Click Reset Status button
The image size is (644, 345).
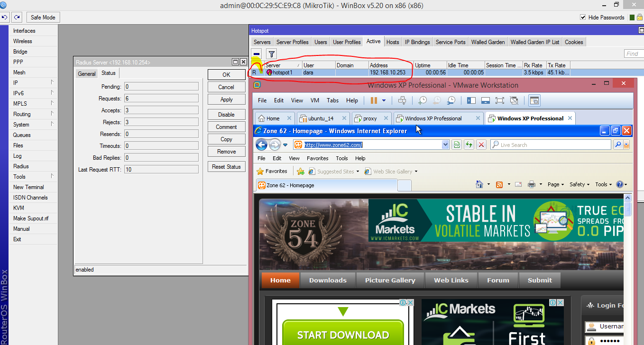click(x=226, y=167)
